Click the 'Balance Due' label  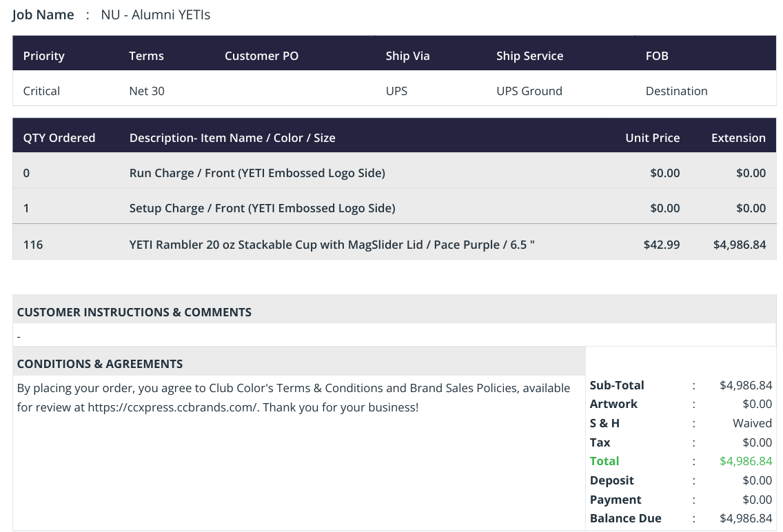point(626,518)
